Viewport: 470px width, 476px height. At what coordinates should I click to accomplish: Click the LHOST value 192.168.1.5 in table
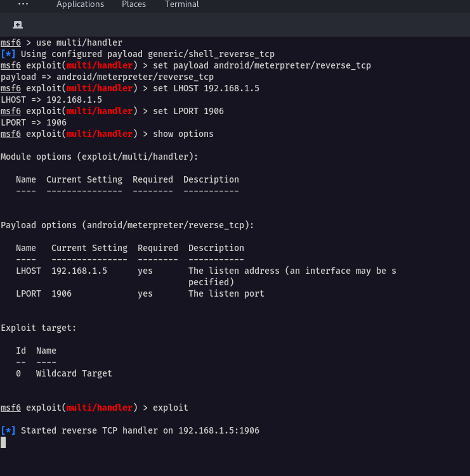[x=79, y=271]
